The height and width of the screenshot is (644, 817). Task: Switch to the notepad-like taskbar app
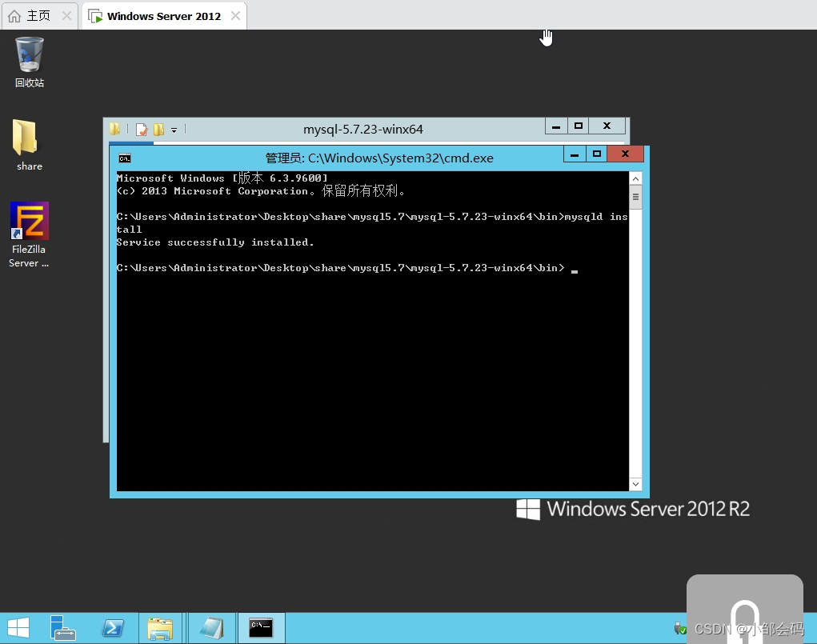pos(211,628)
